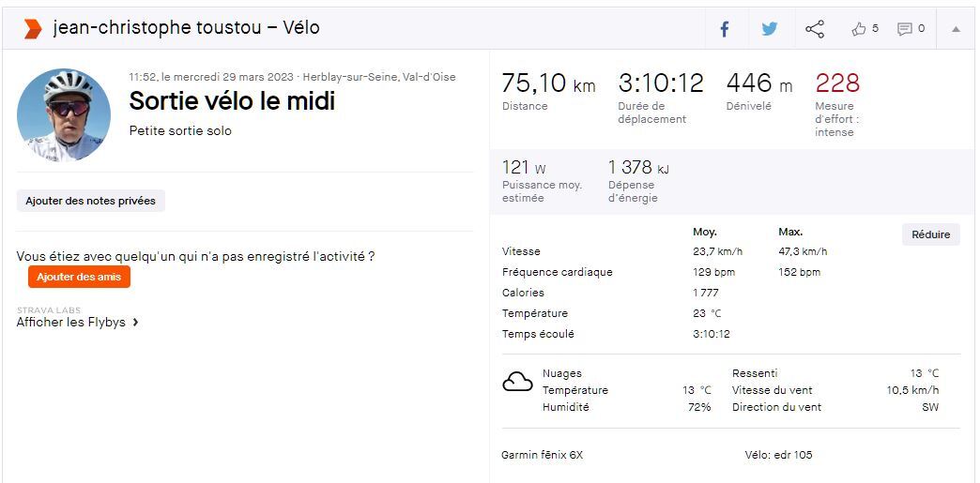980x483 pixels.
Task: Click the 75,10 km distance stat
Action: pyautogui.click(x=548, y=83)
